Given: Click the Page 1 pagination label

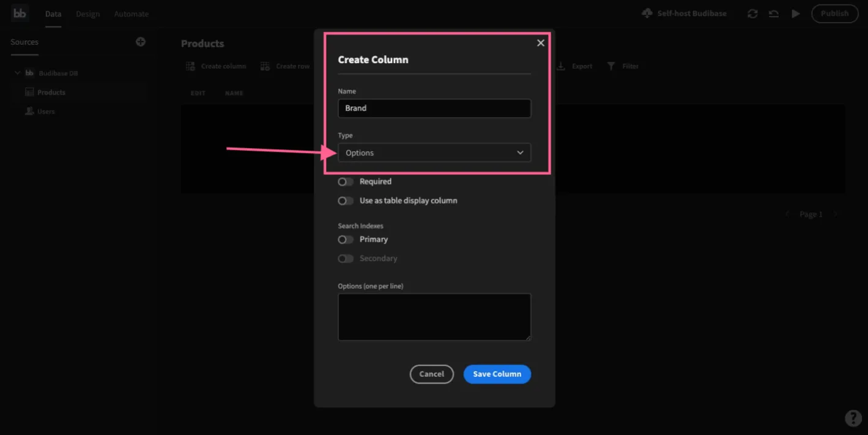Looking at the screenshot, I should point(811,214).
